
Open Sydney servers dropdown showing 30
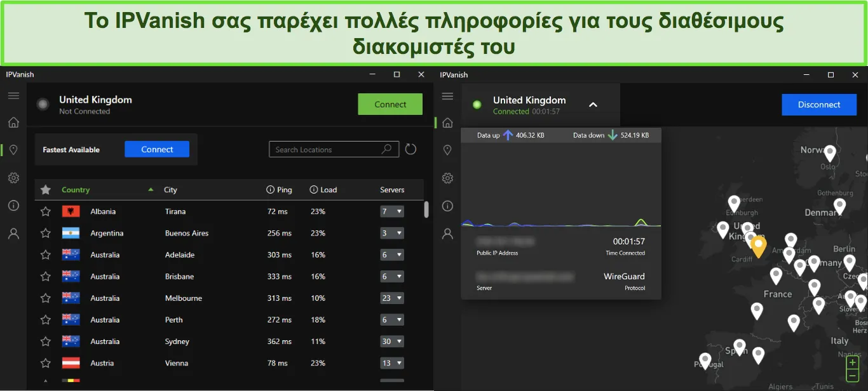point(392,341)
